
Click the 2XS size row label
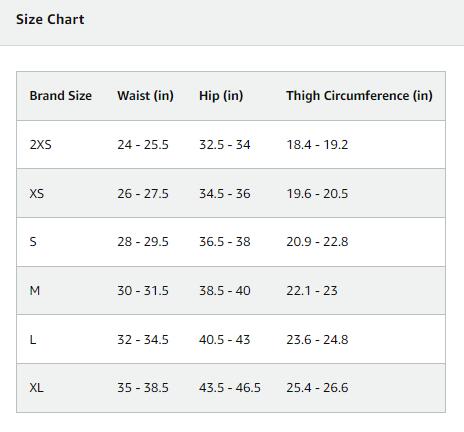point(41,145)
